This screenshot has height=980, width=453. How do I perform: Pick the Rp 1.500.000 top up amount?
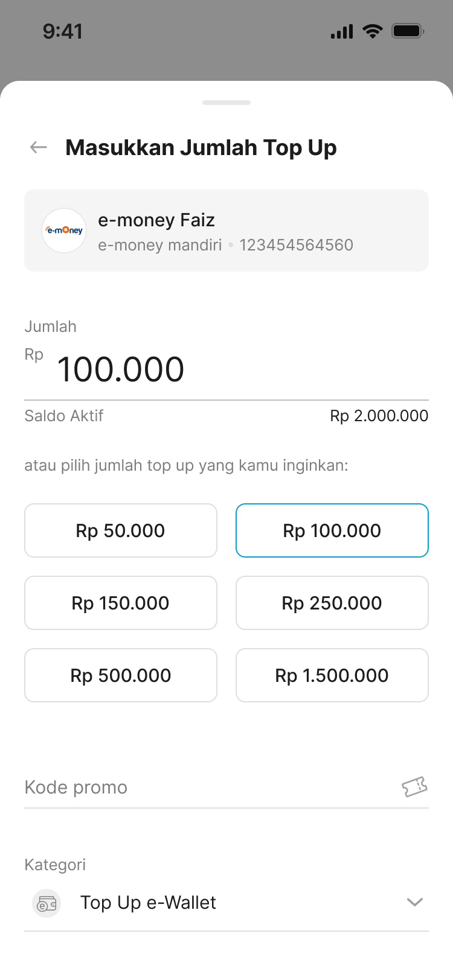pyautogui.click(x=332, y=675)
